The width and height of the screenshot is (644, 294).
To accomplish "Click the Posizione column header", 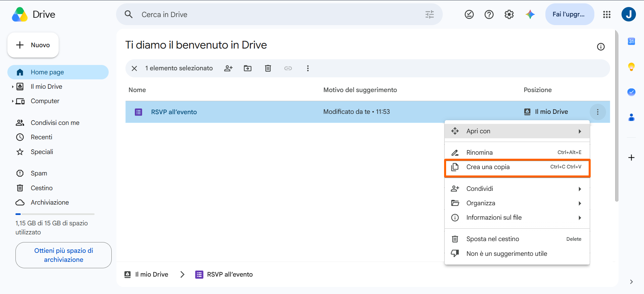I will click(538, 90).
